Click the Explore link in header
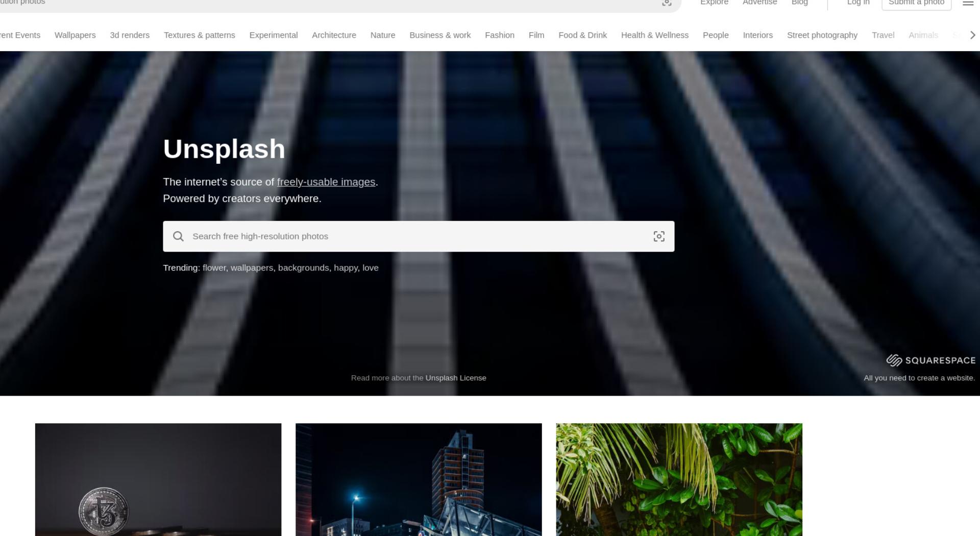The image size is (980, 536). [x=714, y=3]
